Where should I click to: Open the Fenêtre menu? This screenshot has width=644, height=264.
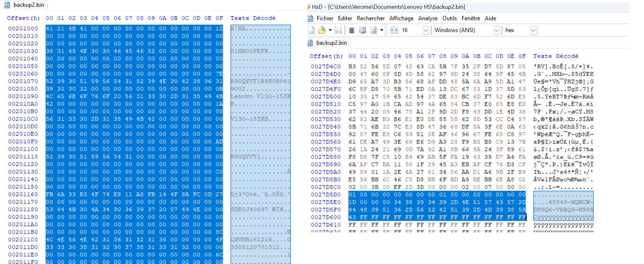(471, 18)
